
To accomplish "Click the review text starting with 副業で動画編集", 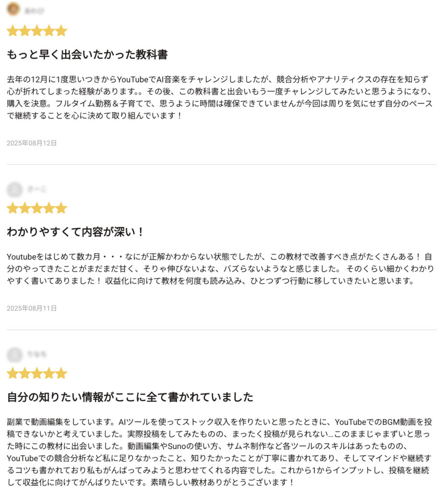I will tap(219, 452).
